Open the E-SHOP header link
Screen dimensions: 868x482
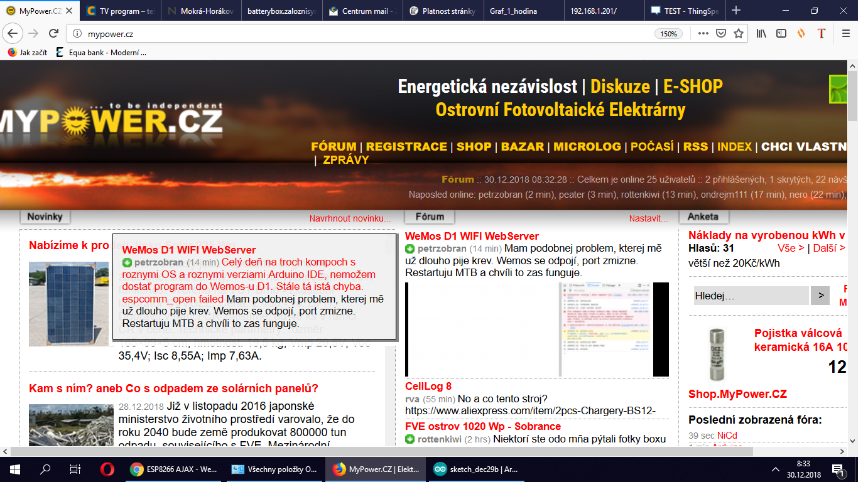pyautogui.click(x=693, y=87)
